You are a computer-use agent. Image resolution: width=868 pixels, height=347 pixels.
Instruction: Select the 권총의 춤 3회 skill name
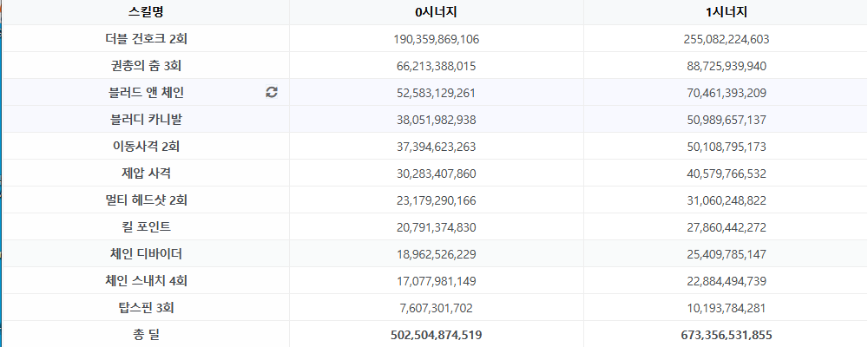tap(146, 66)
